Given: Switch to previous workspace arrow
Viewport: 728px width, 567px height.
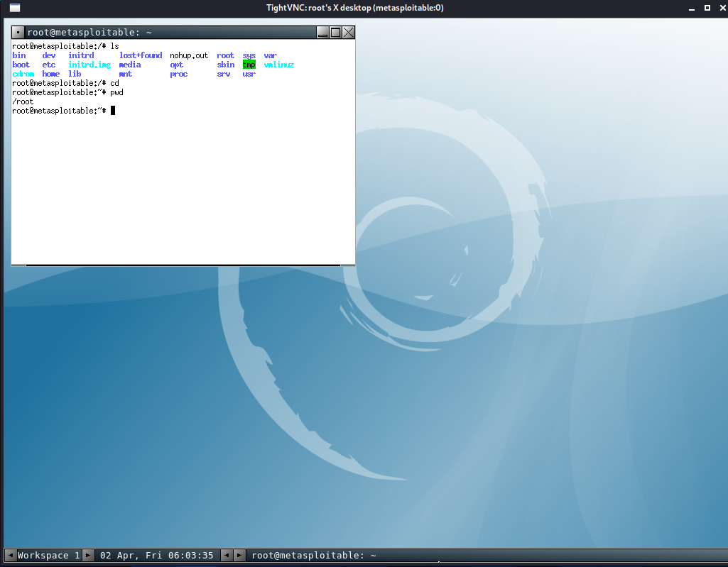Looking at the screenshot, I should (10, 555).
